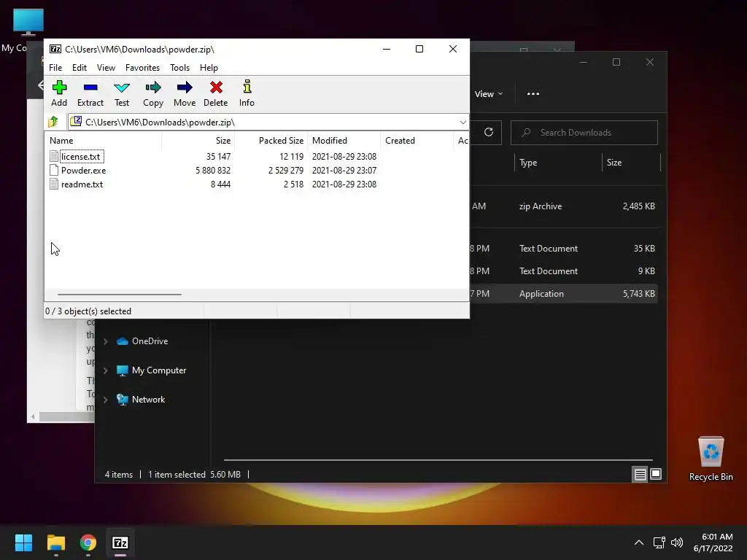Open the Favorites menu
The height and width of the screenshot is (560, 747).
[142, 68]
